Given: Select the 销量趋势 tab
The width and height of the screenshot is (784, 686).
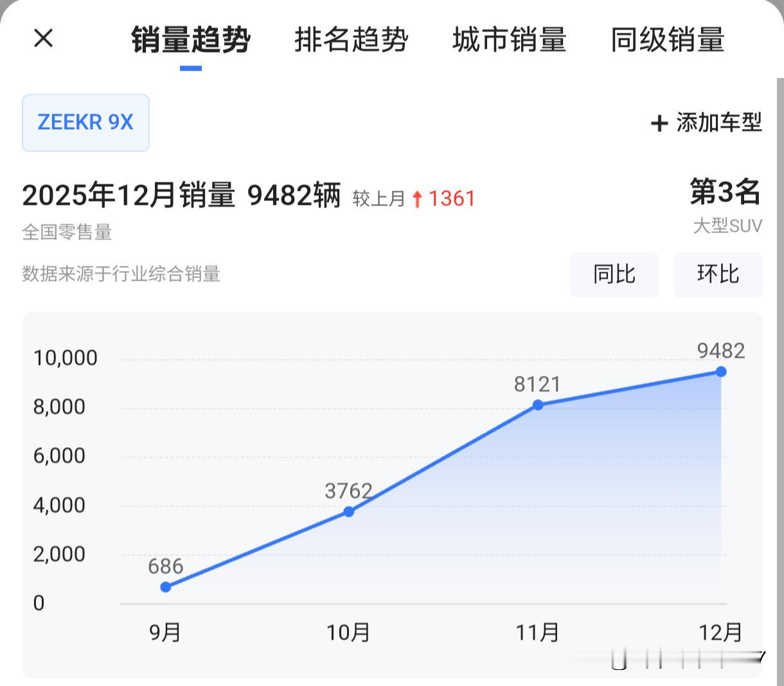Looking at the screenshot, I should coord(191,40).
